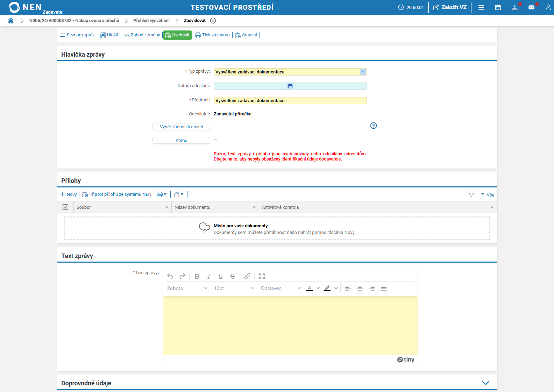Open the Typ zprávy dropdown
Viewport: 554px width, 392px height.
tap(363, 72)
